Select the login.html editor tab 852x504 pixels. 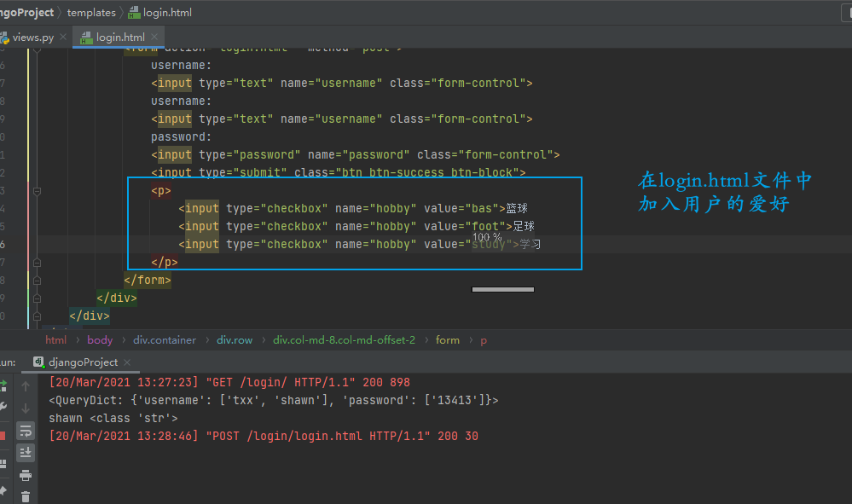point(120,38)
